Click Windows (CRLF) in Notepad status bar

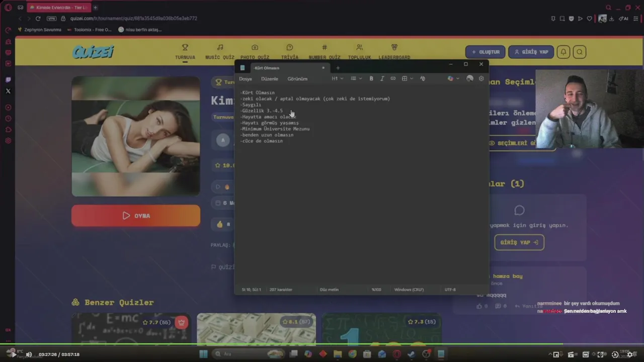tap(409, 290)
